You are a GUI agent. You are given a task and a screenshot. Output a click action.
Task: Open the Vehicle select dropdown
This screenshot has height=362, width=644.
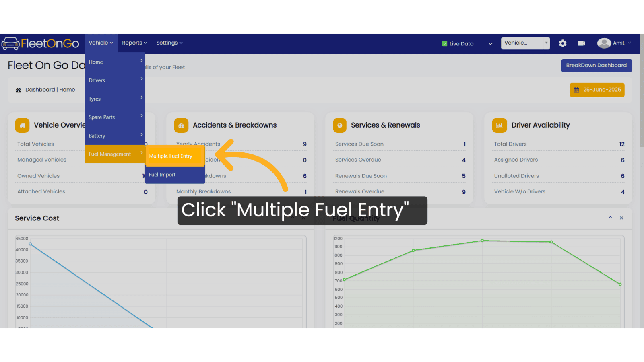tap(525, 43)
